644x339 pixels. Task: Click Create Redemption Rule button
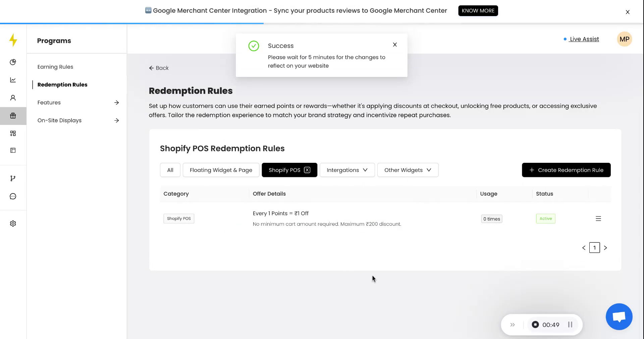pos(566,170)
